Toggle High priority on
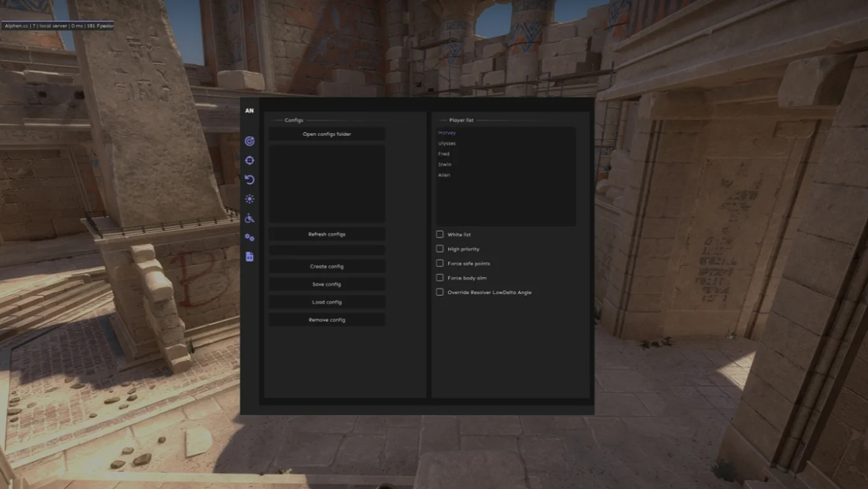This screenshot has height=489, width=868. [x=439, y=248]
